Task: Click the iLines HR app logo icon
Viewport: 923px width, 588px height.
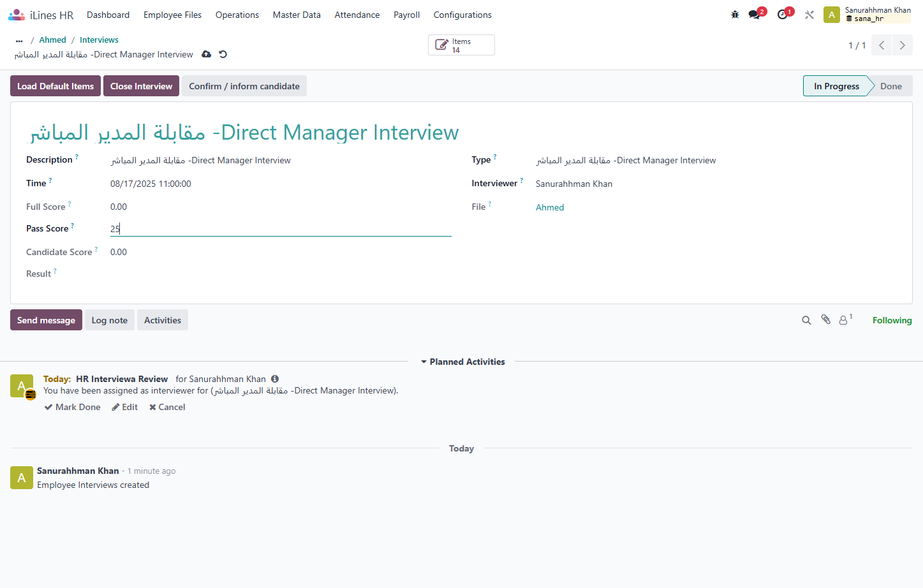Action: tap(17, 15)
